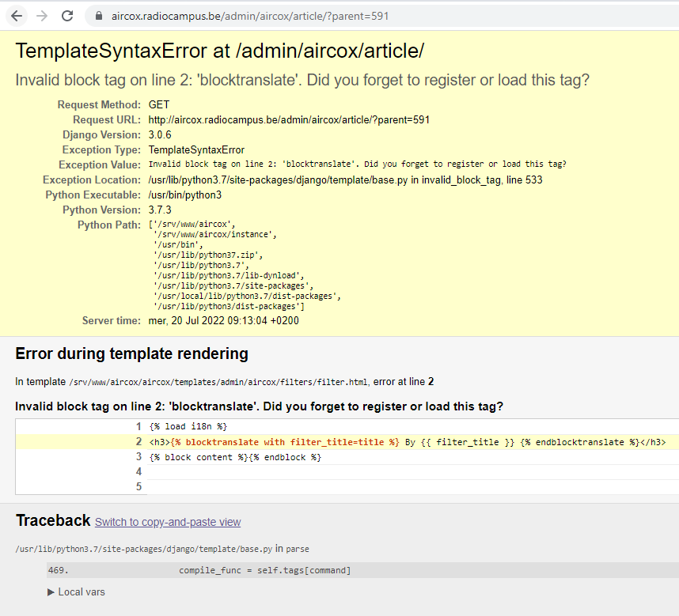
Task: Click the Traceback section heading
Action: [53, 520]
